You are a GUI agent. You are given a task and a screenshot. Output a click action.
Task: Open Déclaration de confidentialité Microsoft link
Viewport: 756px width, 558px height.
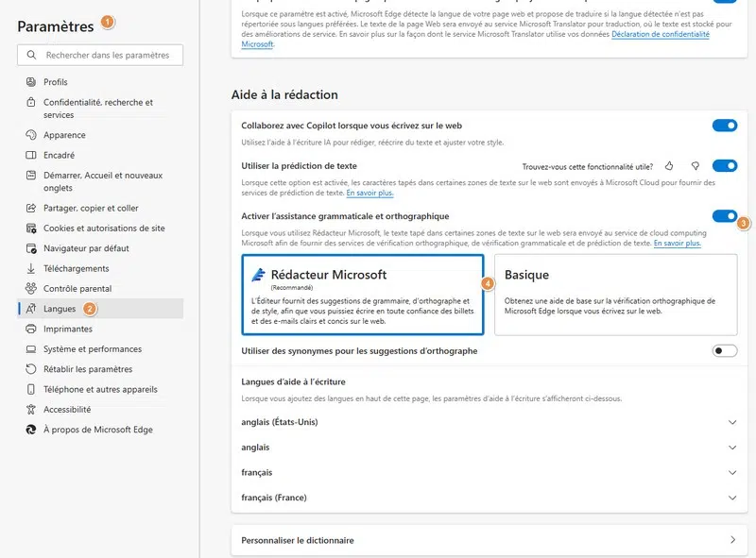tap(660, 34)
